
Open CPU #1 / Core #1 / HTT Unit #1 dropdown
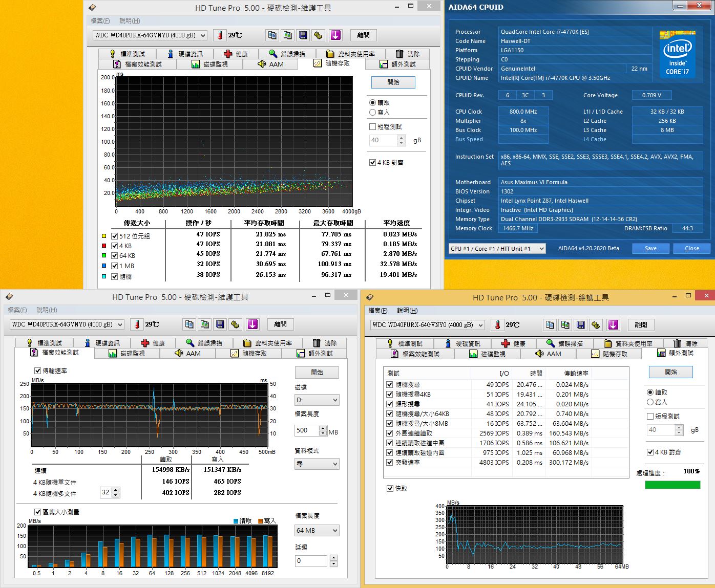coord(497,249)
